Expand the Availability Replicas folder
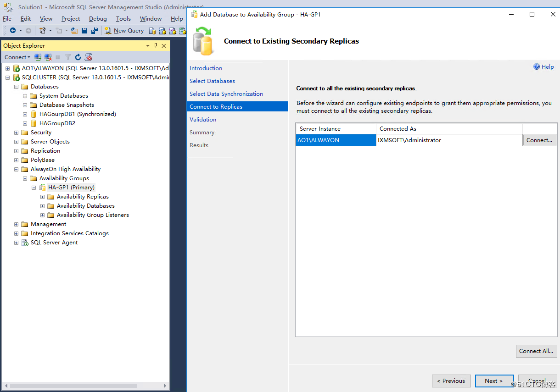The image size is (560, 392). click(x=42, y=196)
